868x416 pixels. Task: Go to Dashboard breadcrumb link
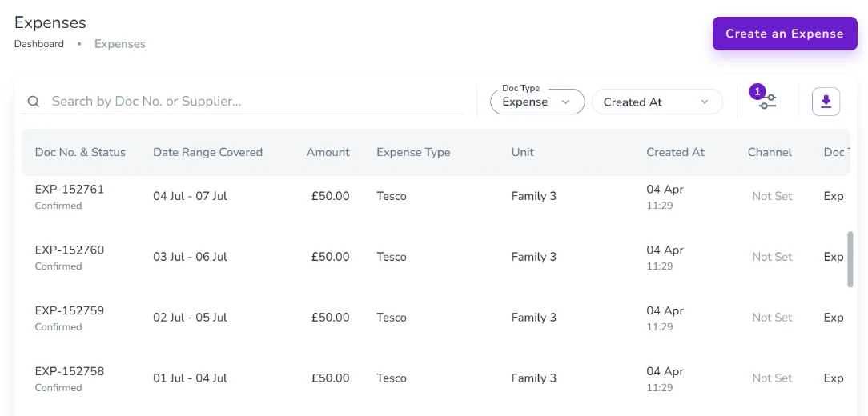click(39, 44)
